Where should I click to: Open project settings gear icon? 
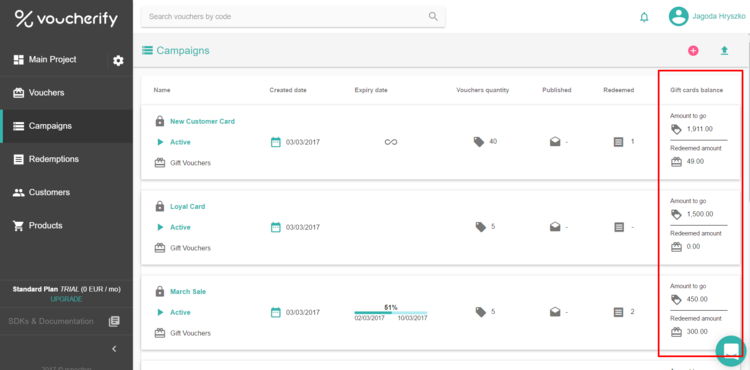click(118, 61)
